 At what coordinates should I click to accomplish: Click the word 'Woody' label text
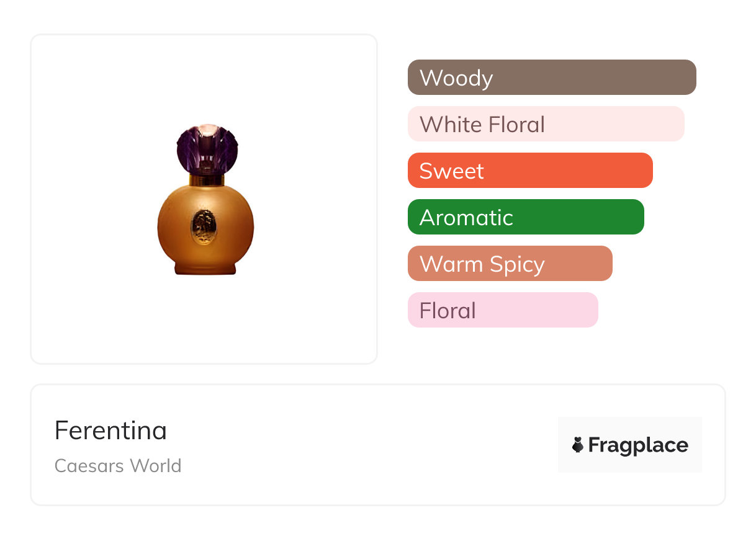(456, 78)
